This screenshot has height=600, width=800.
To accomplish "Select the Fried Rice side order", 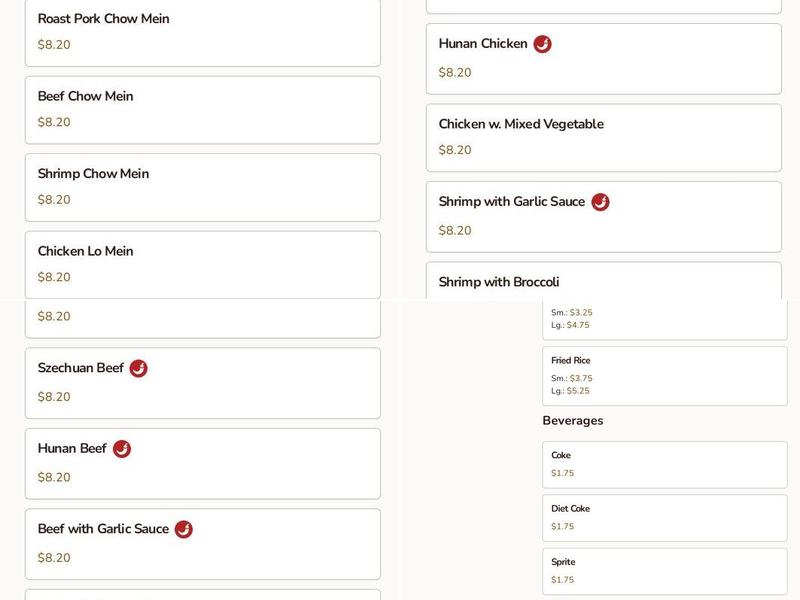I will (x=664, y=375).
